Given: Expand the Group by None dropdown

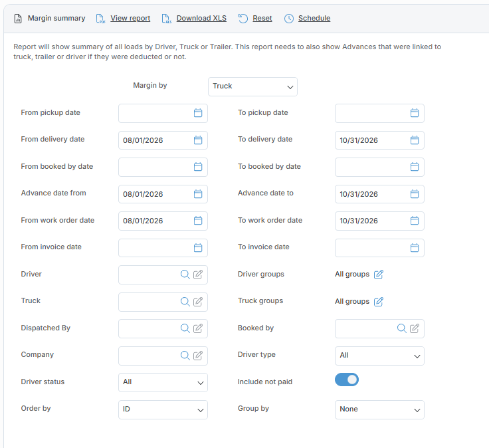Looking at the screenshot, I should coord(379,409).
